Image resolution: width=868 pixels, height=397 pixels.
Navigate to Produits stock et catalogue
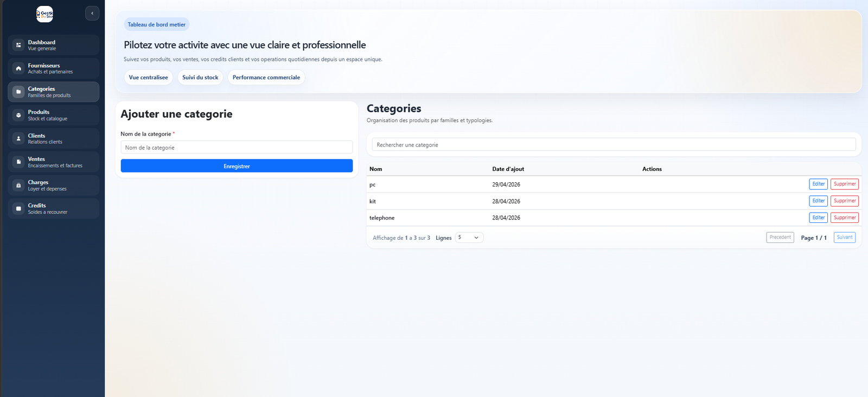coord(53,115)
